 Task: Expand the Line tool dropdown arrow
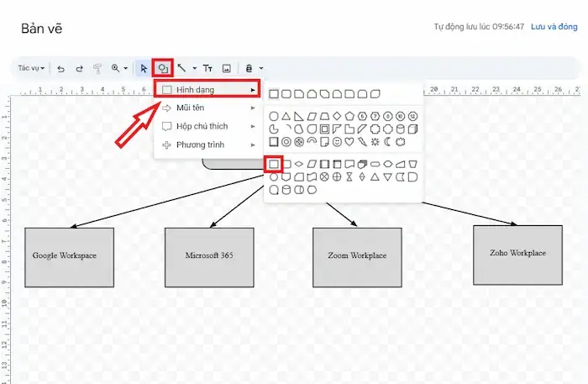194,68
